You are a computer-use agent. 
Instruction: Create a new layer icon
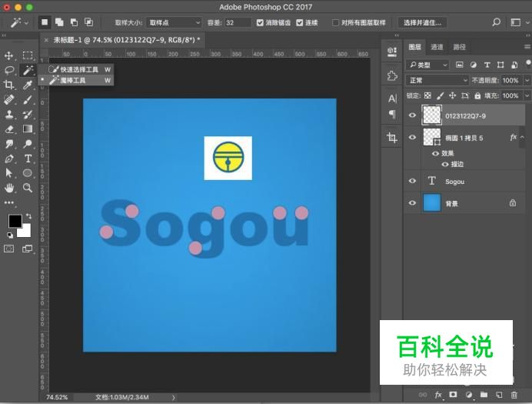click(499, 395)
